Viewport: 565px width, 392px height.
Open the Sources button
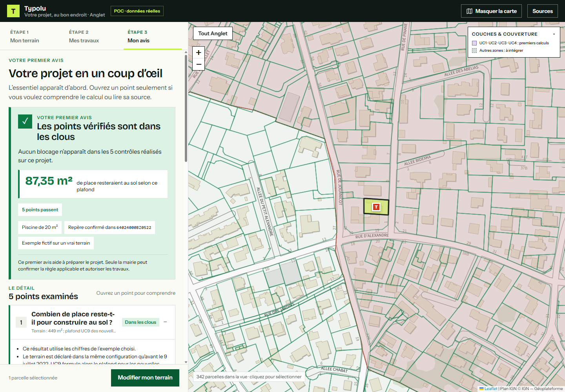543,11
